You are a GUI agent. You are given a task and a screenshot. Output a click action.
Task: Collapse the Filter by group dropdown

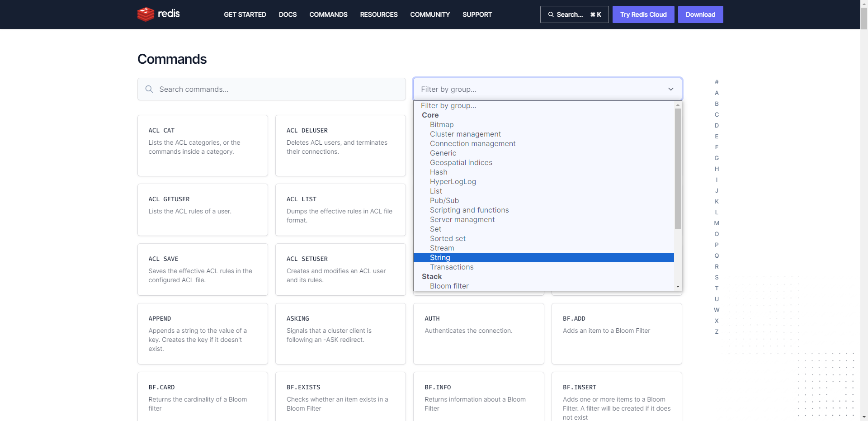tap(547, 89)
